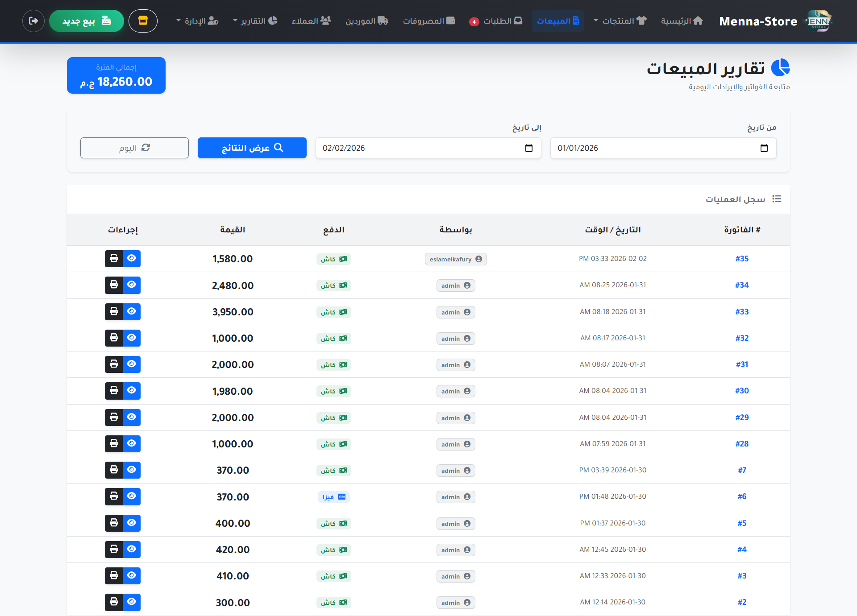Click the Menna-Store logo image
The width and height of the screenshot is (857, 616).
(x=819, y=21)
